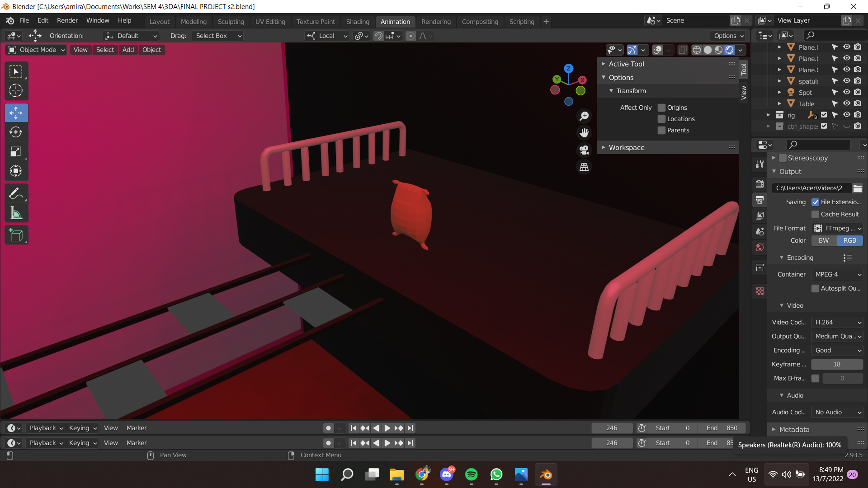Set color output to BW
This screenshot has width=868, height=488.
tap(823, 240)
